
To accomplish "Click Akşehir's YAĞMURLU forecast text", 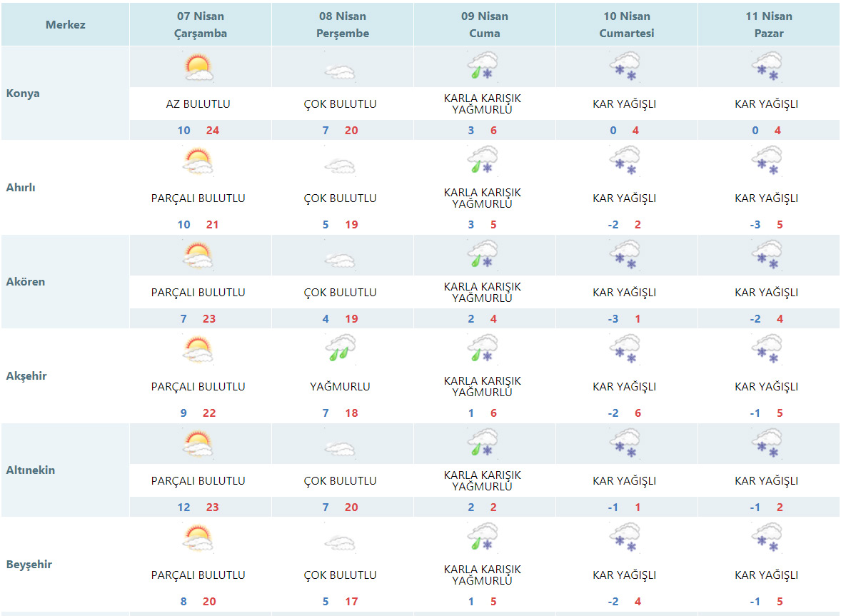I will tap(341, 387).
